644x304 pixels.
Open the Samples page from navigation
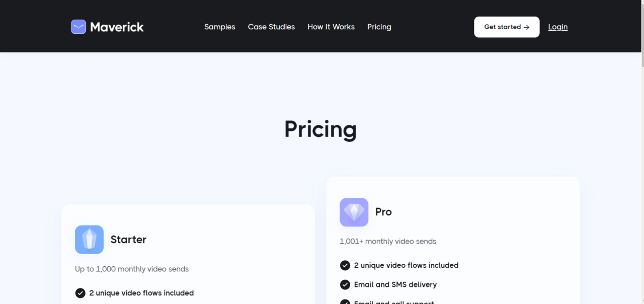(x=219, y=27)
